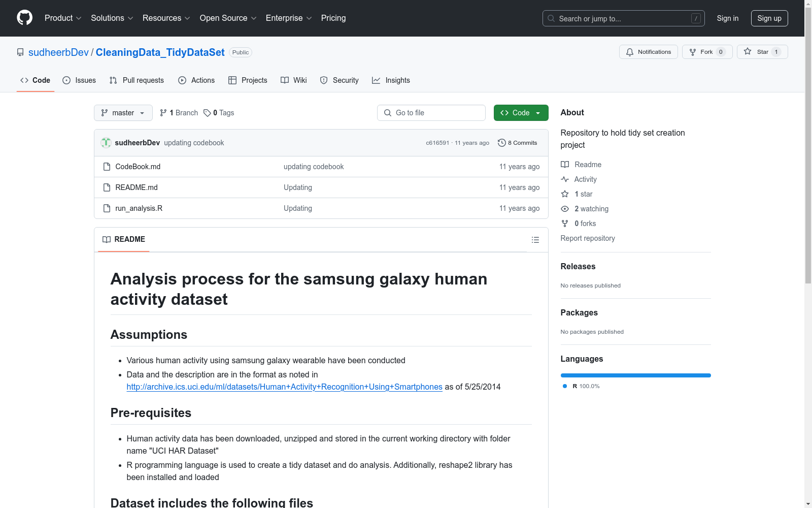Screen dimensions: 812x508
Task: Click the book icon on README tab
Action: pos(107,239)
